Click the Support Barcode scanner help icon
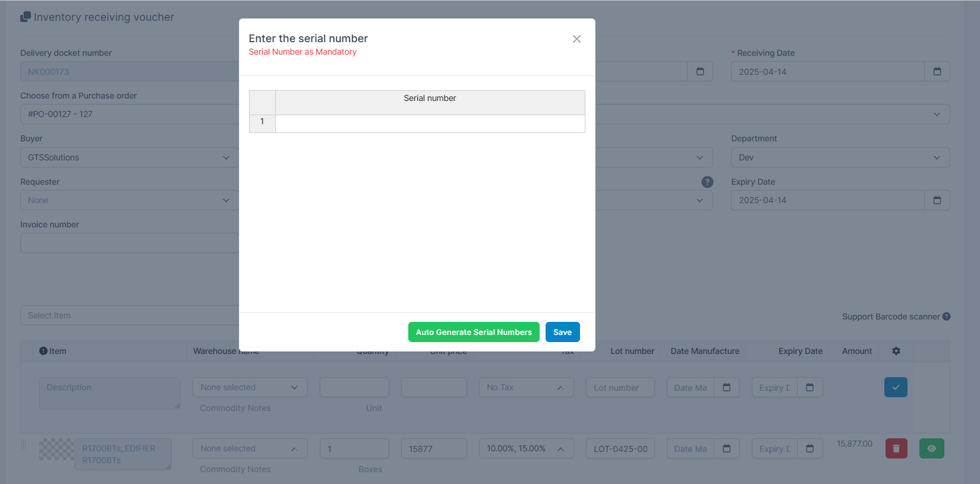 pyautogui.click(x=946, y=317)
